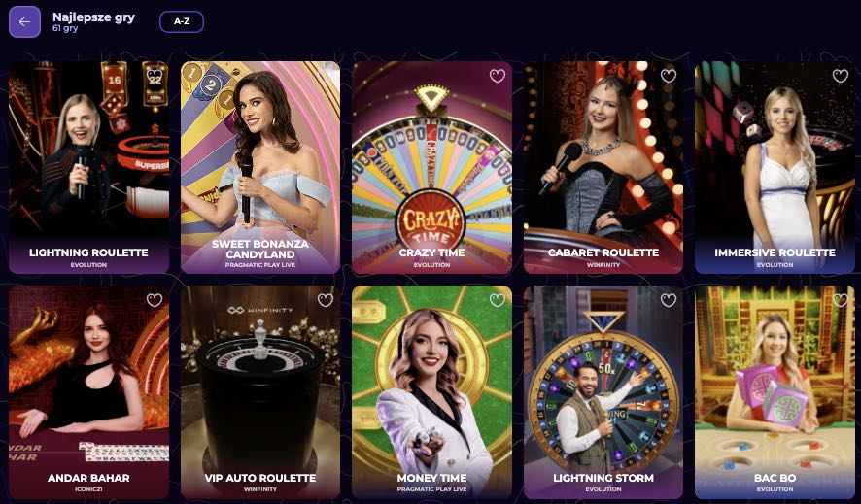Sort games with the A-Z button
The image size is (861, 504).
pyautogui.click(x=182, y=21)
